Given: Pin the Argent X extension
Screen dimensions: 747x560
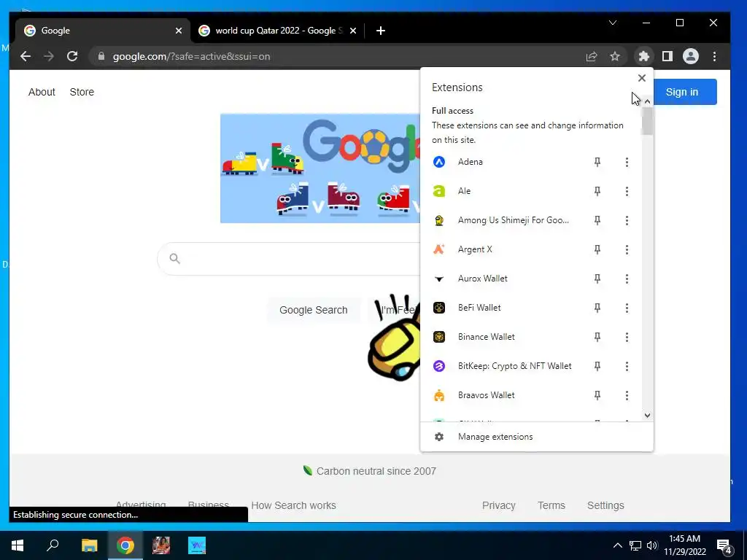Looking at the screenshot, I should point(597,249).
